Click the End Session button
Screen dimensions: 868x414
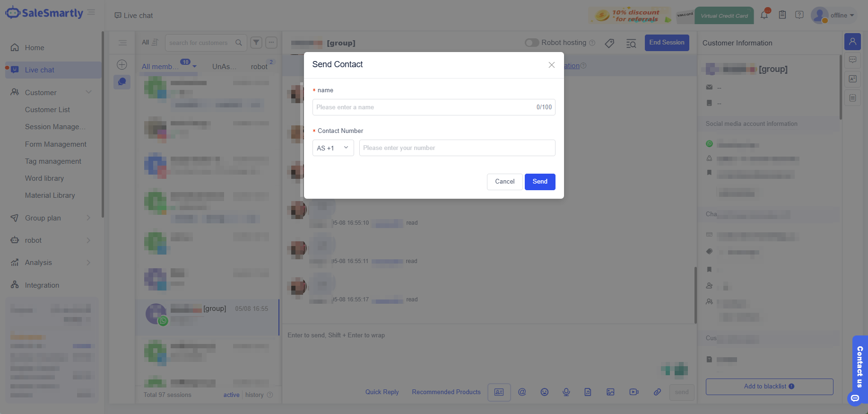[x=667, y=43]
